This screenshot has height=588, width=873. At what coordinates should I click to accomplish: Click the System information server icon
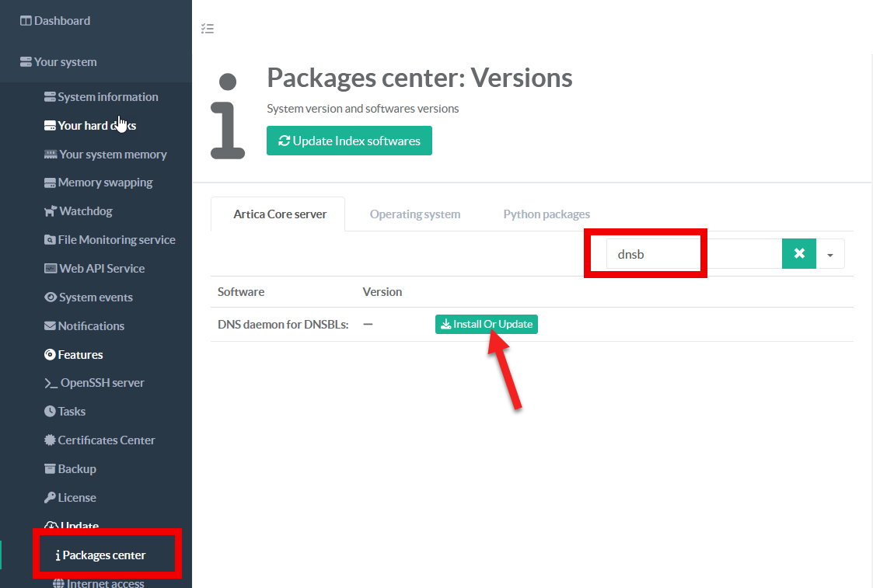(50, 97)
